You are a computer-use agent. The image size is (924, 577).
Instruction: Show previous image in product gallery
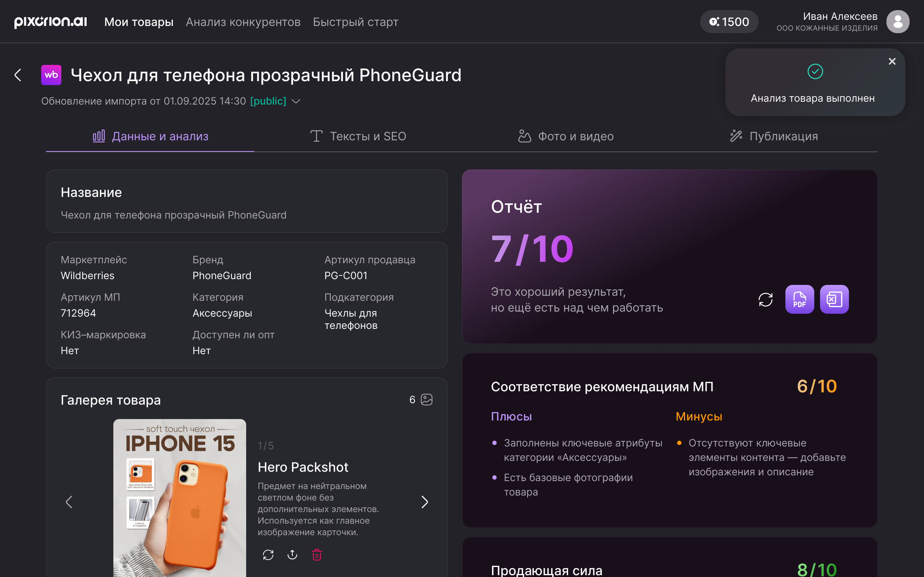pos(70,502)
